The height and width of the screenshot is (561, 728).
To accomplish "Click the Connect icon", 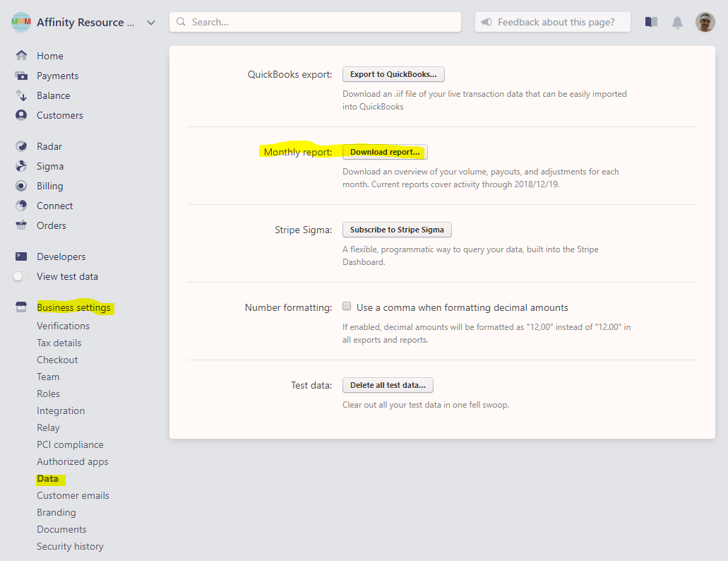I will [21, 206].
